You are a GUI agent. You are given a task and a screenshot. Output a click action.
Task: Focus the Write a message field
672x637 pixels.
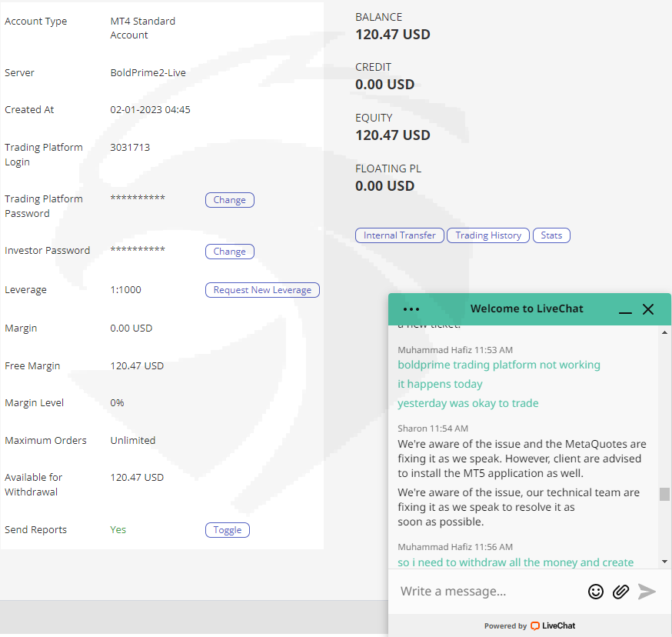(x=484, y=591)
